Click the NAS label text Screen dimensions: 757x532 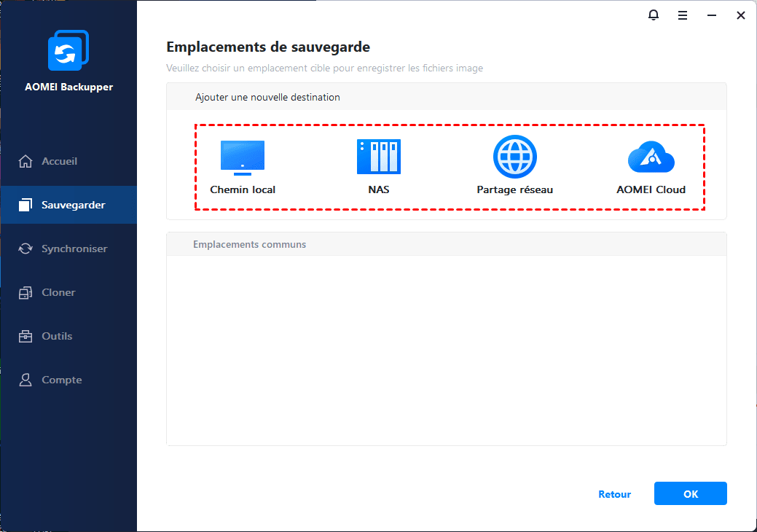tap(379, 189)
